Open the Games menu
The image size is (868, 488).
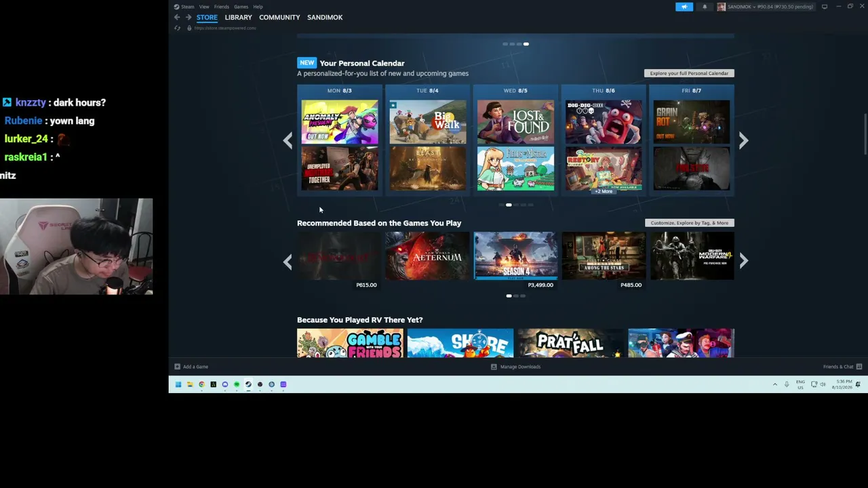coord(241,7)
